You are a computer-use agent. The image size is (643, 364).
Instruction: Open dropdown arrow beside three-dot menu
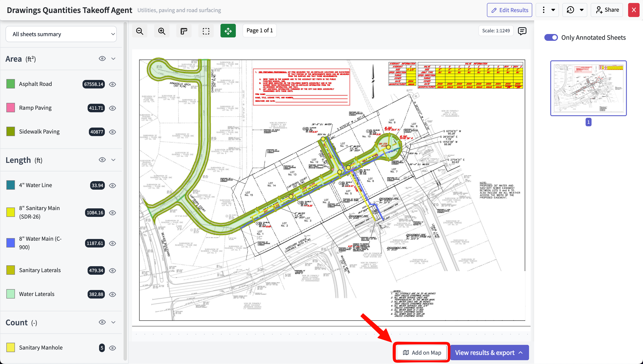tap(553, 10)
